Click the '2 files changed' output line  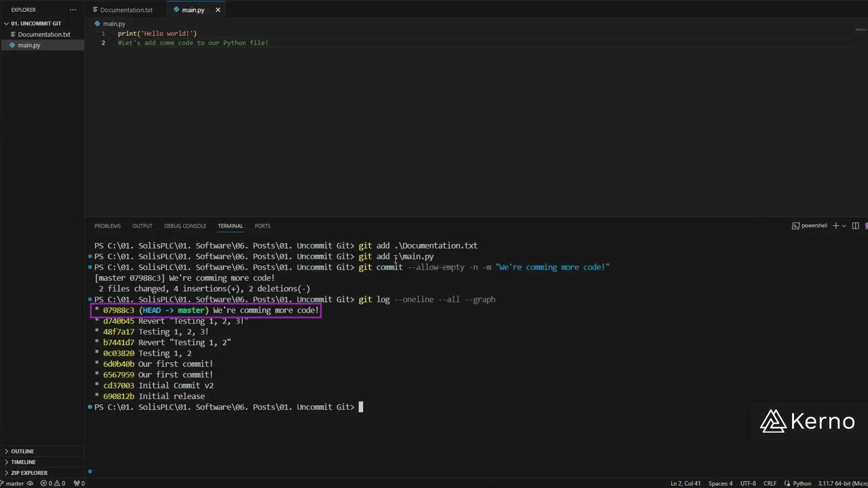204,289
